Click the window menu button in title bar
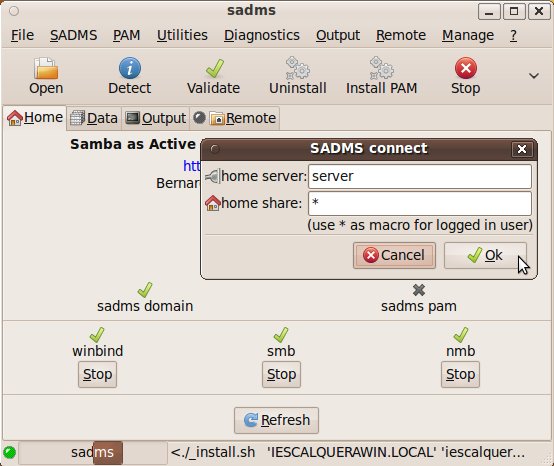The image size is (554, 466). [x=14, y=11]
